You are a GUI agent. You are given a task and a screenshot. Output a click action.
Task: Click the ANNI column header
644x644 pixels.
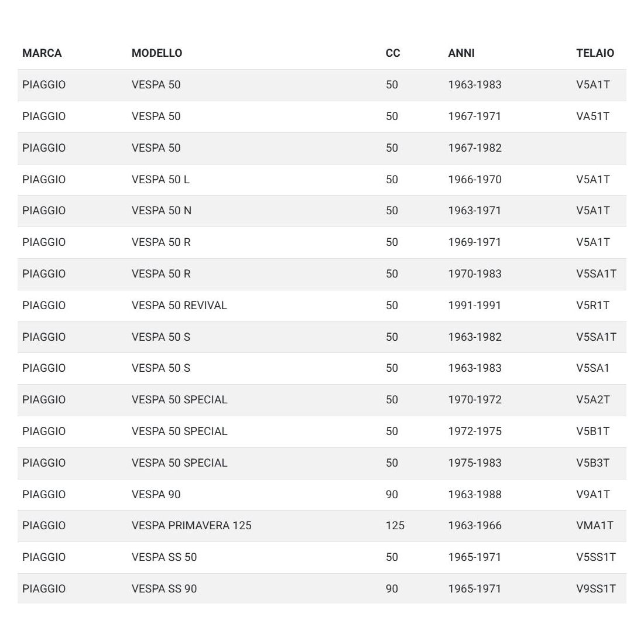click(461, 53)
